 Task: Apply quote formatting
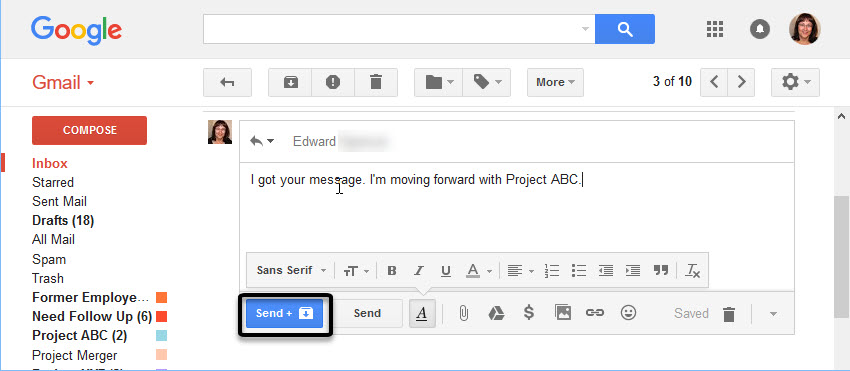pos(660,270)
